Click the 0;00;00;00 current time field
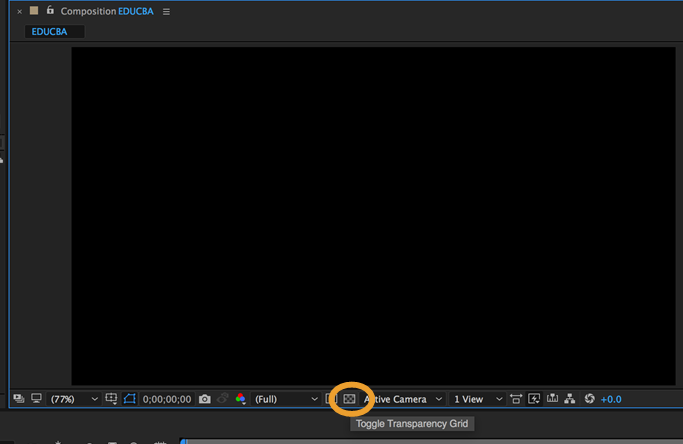 167,399
